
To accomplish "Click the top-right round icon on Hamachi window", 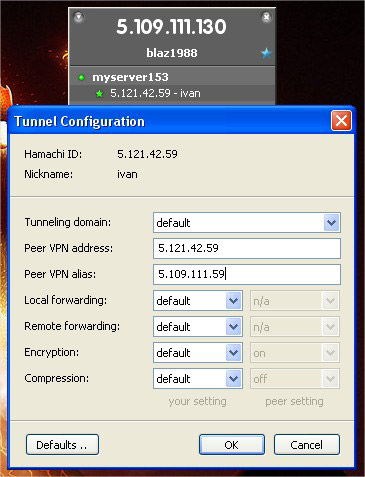I will (x=266, y=17).
